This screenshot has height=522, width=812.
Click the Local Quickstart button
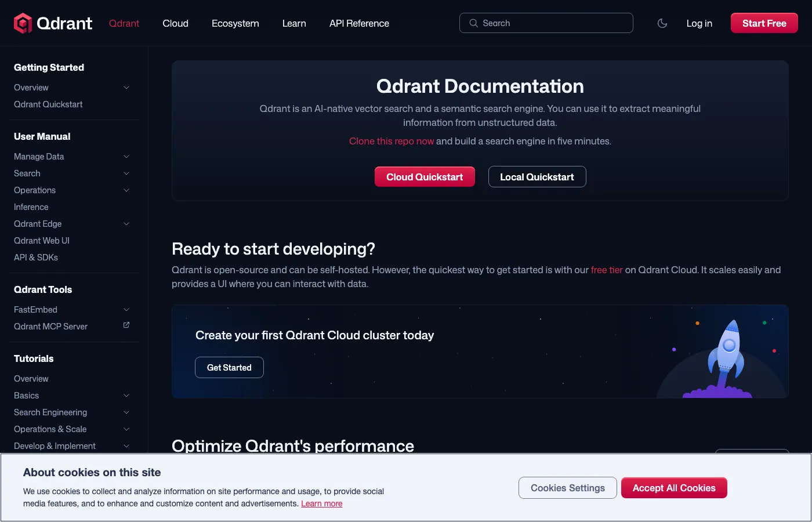tap(537, 177)
